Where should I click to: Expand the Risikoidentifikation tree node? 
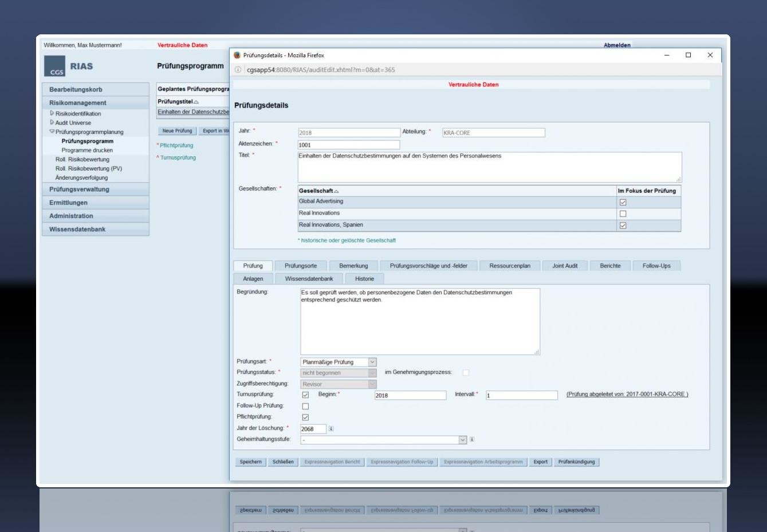52,113
